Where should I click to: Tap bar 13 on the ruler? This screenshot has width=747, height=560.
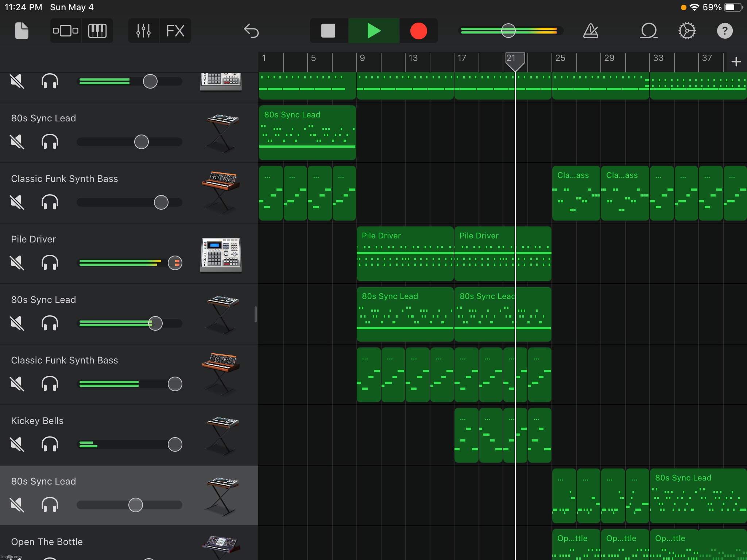[413, 58]
